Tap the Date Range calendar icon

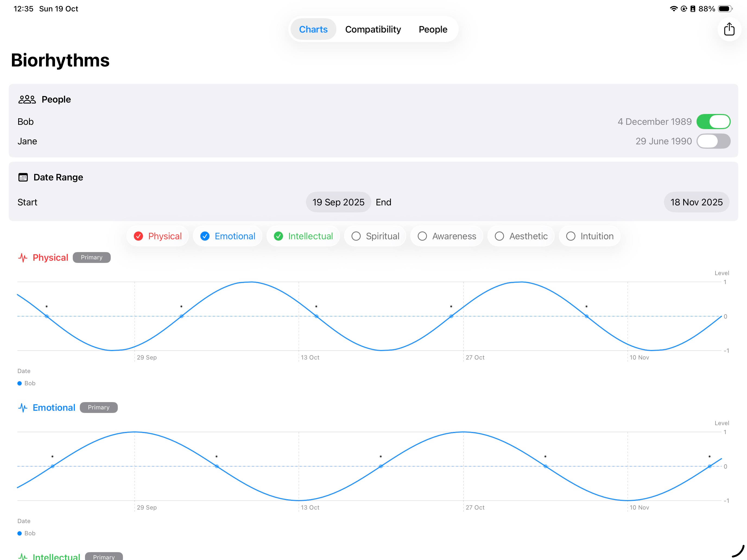pos(23,177)
